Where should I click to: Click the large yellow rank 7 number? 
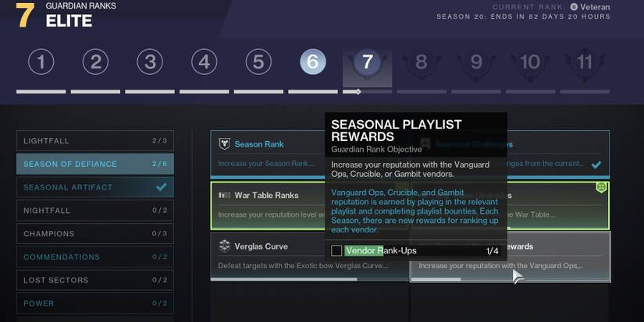(25, 16)
